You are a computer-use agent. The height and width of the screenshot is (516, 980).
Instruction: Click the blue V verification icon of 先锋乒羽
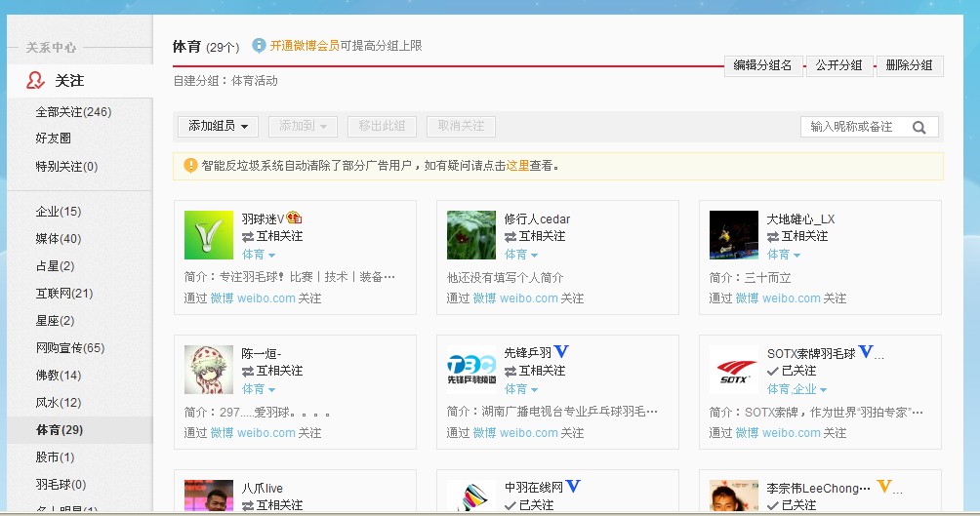[561, 352]
